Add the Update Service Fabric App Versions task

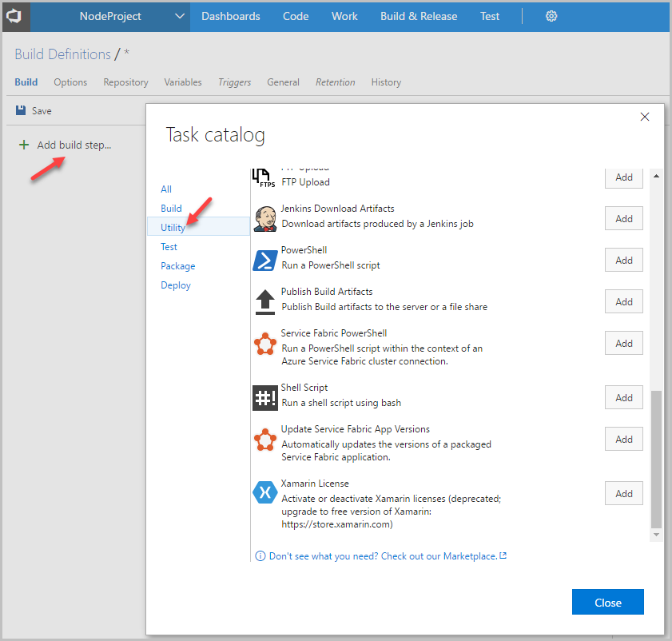pyautogui.click(x=624, y=440)
